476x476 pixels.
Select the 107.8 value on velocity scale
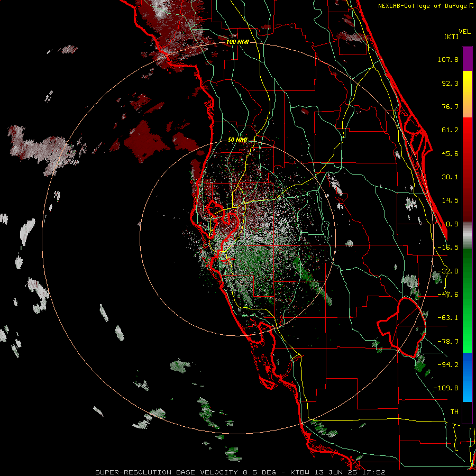point(448,59)
